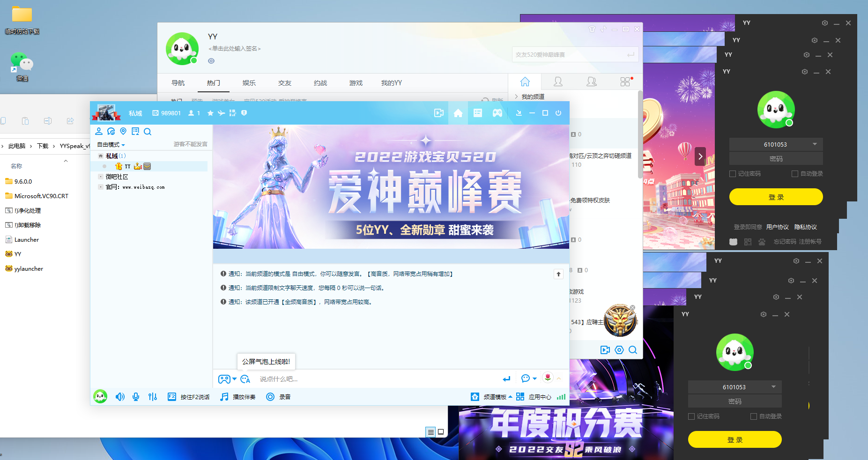Favorite the channel with the star icon
868x460 pixels.
210,113
